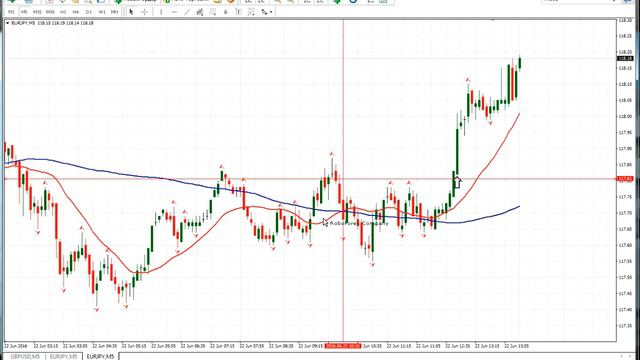The image size is (640, 360).
Task: Click chart tabs scroll-left arrow
Action: coord(622,356)
